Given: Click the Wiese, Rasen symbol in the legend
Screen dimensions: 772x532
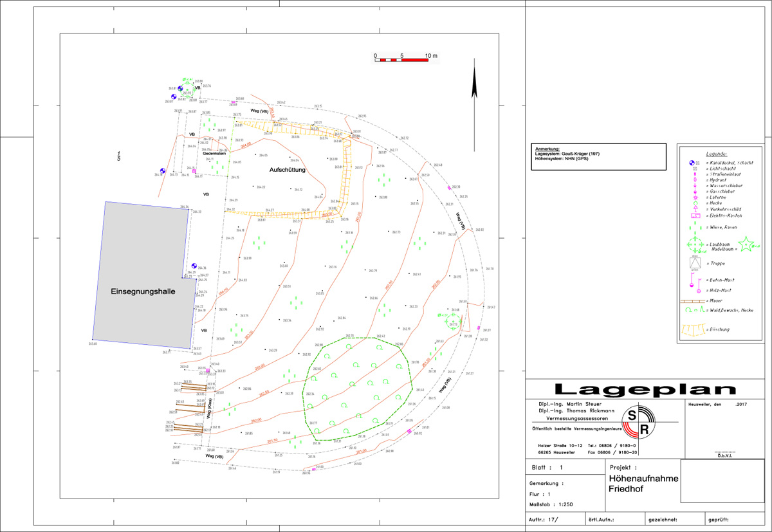Looking at the screenshot, I should tap(695, 227).
